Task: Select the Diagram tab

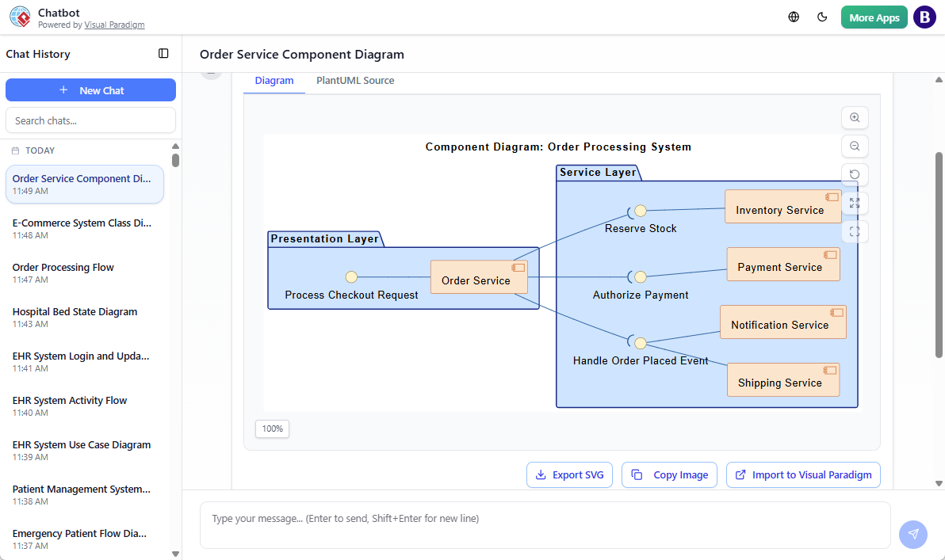Action: (x=274, y=80)
